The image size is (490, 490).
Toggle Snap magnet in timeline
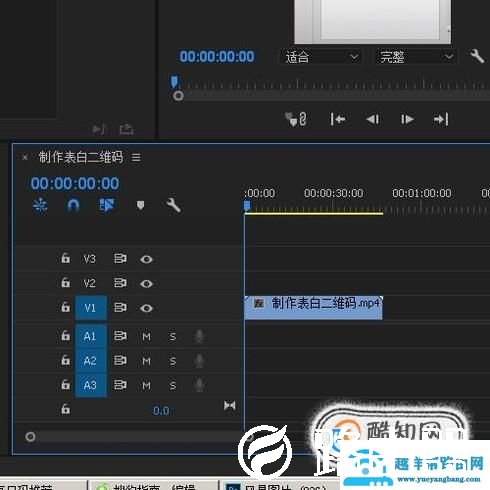pyautogui.click(x=73, y=205)
